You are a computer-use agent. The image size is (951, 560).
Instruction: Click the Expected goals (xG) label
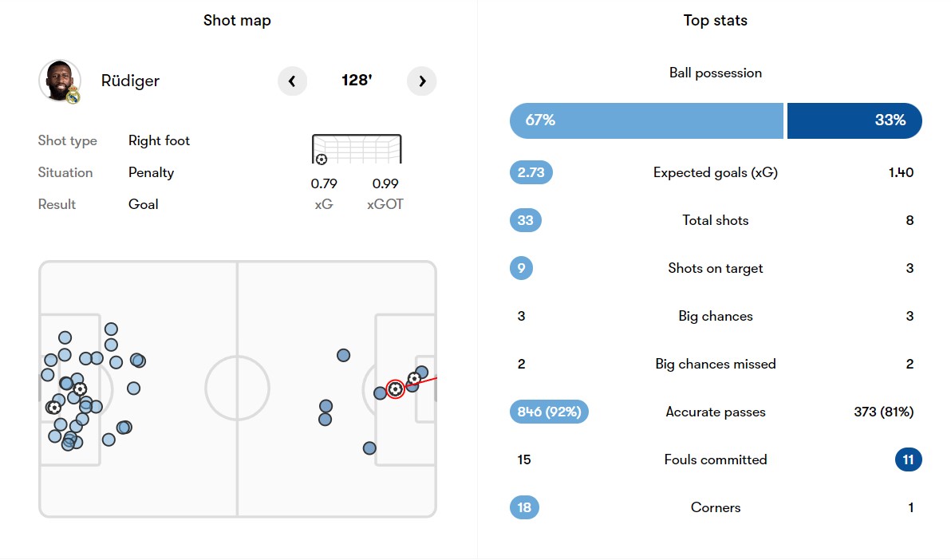(x=716, y=173)
